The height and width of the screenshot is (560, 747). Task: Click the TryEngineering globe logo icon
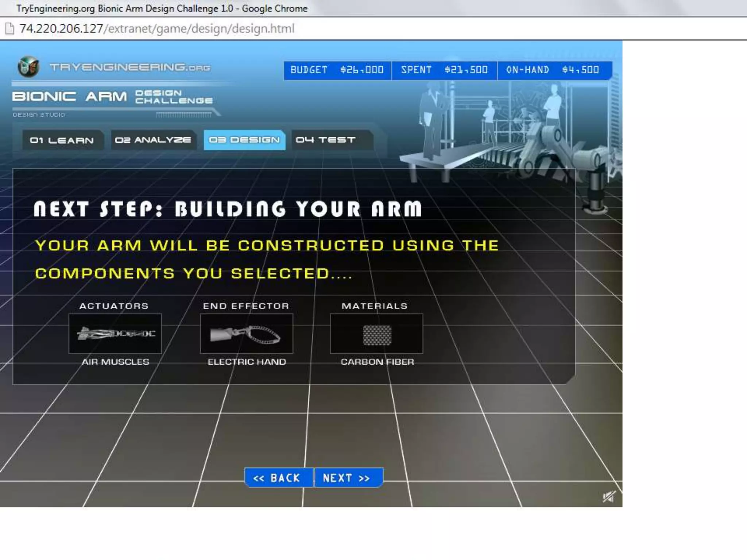28,67
